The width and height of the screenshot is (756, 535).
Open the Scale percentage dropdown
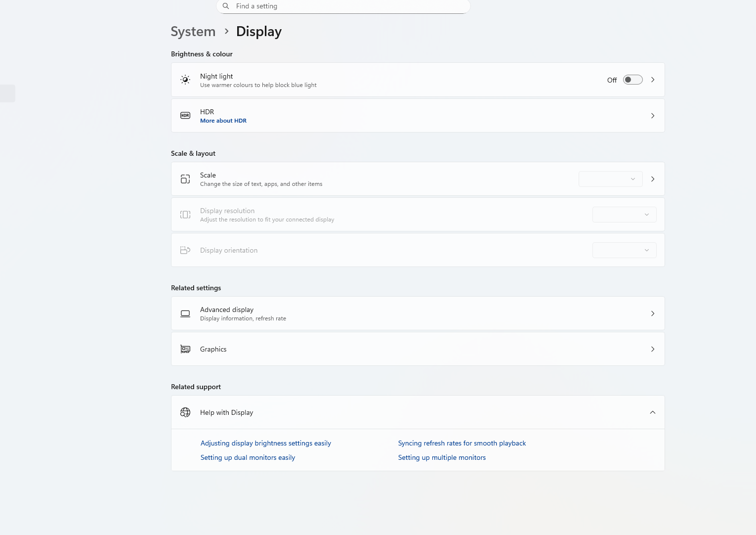click(611, 179)
